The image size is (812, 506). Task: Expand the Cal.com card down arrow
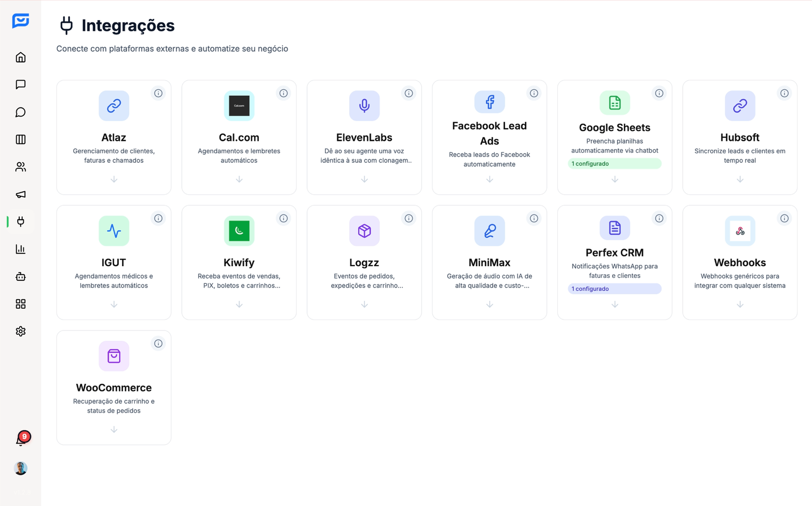pos(239,179)
